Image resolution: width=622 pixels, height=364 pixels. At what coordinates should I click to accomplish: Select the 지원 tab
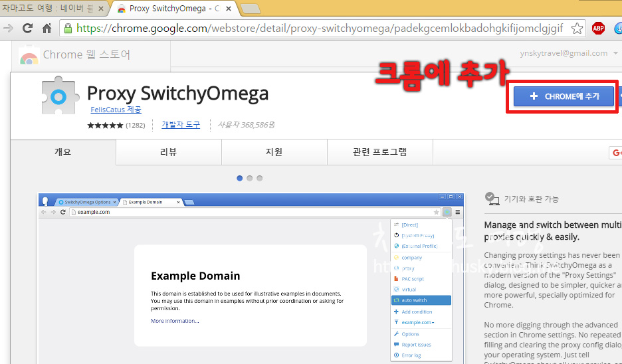coord(274,152)
